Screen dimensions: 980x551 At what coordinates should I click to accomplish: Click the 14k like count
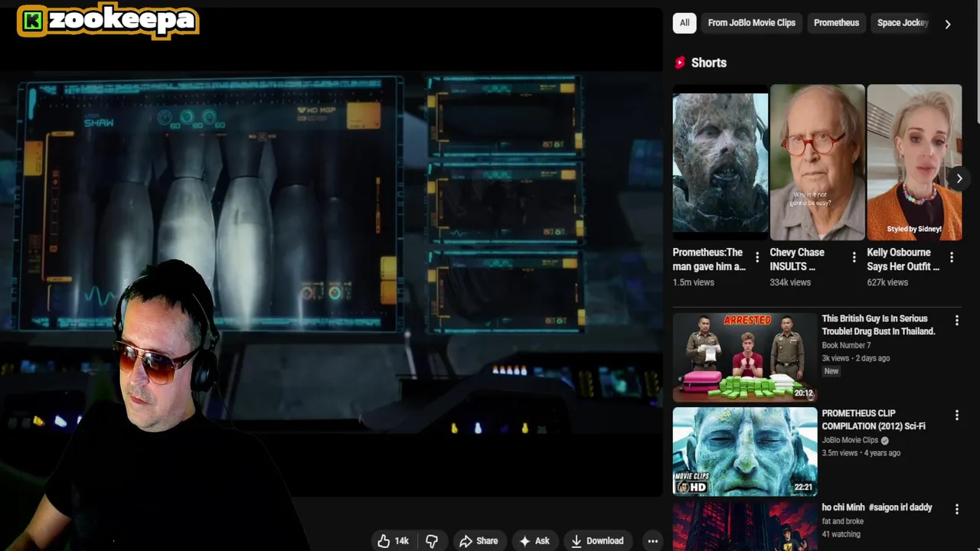[401, 541]
